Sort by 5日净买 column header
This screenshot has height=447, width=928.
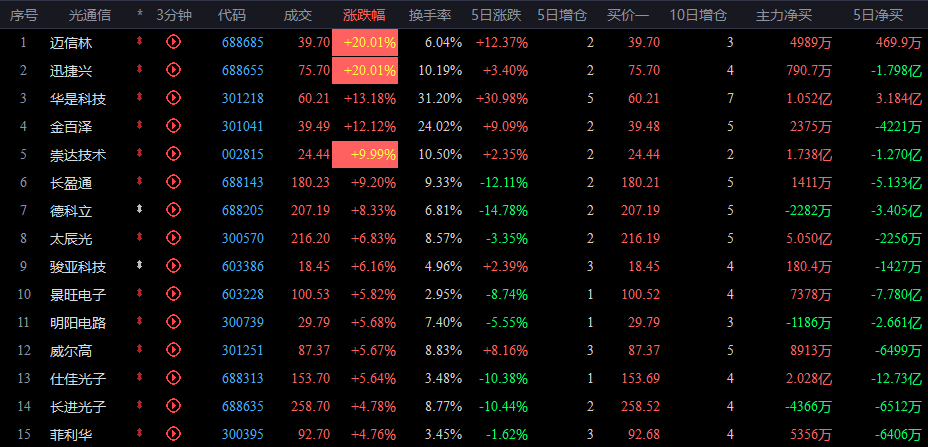[878, 15]
